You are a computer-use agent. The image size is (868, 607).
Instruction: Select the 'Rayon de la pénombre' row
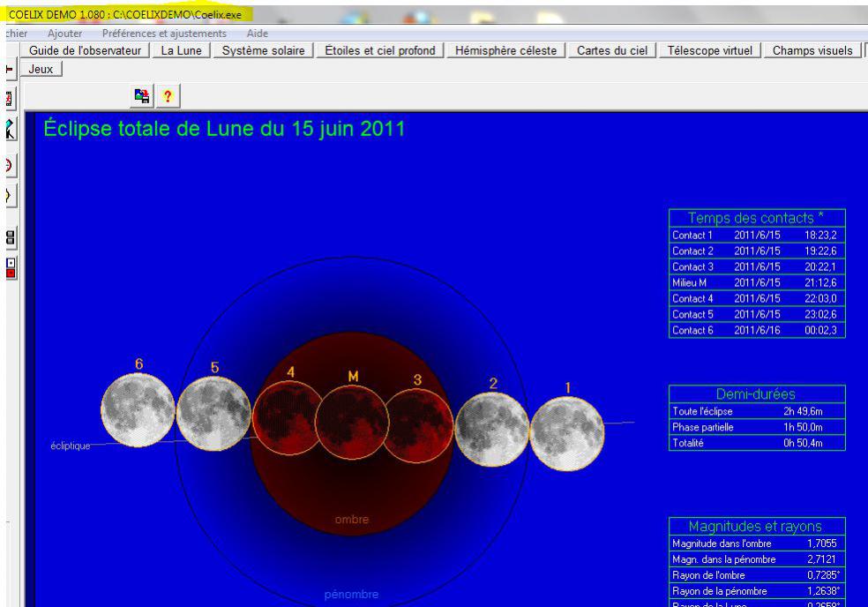757,591
